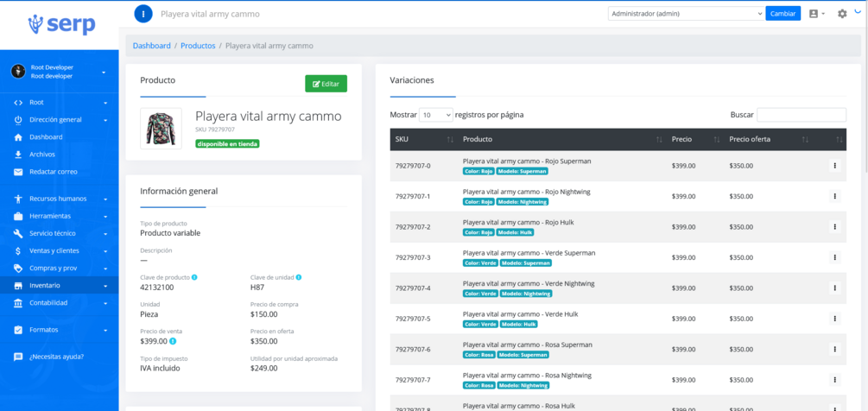Open actions menu for Verde Hulk variation

(x=834, y=319)
